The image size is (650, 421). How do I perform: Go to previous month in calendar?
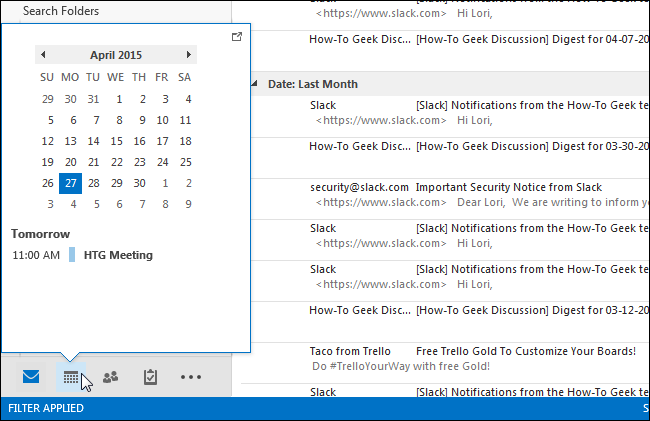click(43, 54)
